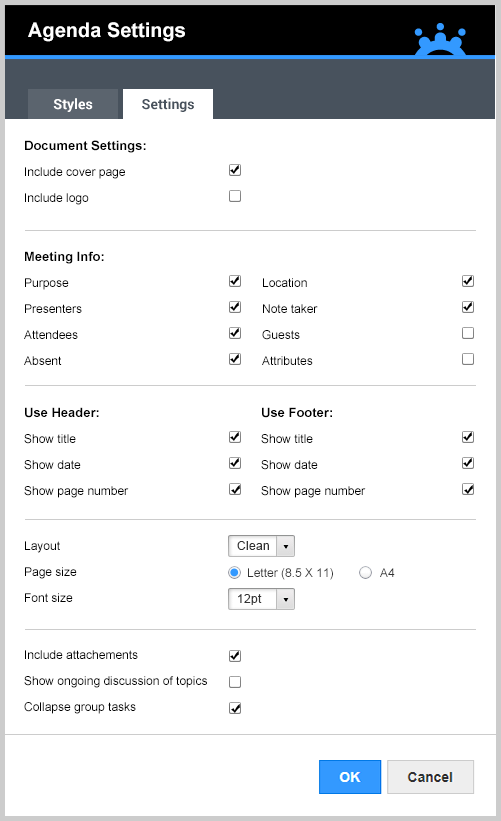Screen dimensions: 501x821
Task: Select the Settings tab
Action: tap(168, 104)
